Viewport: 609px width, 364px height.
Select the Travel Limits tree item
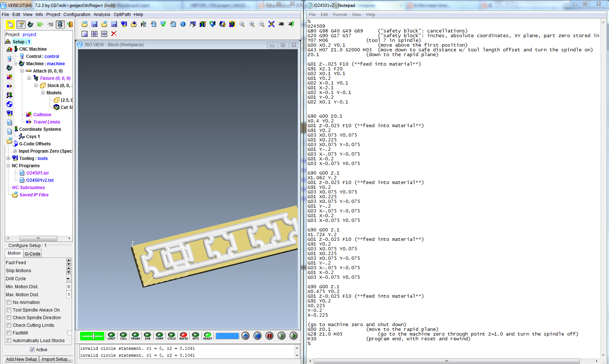47,122
